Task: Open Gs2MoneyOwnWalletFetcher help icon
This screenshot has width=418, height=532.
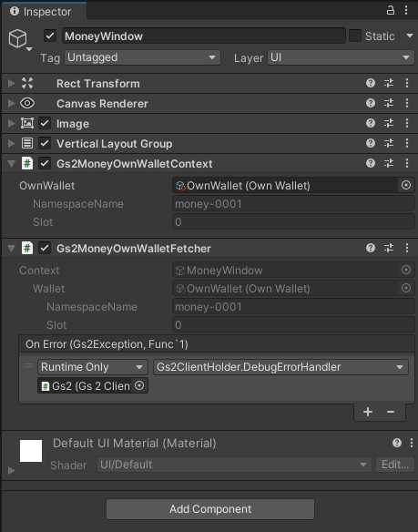Action: click(x=371, y=248)
